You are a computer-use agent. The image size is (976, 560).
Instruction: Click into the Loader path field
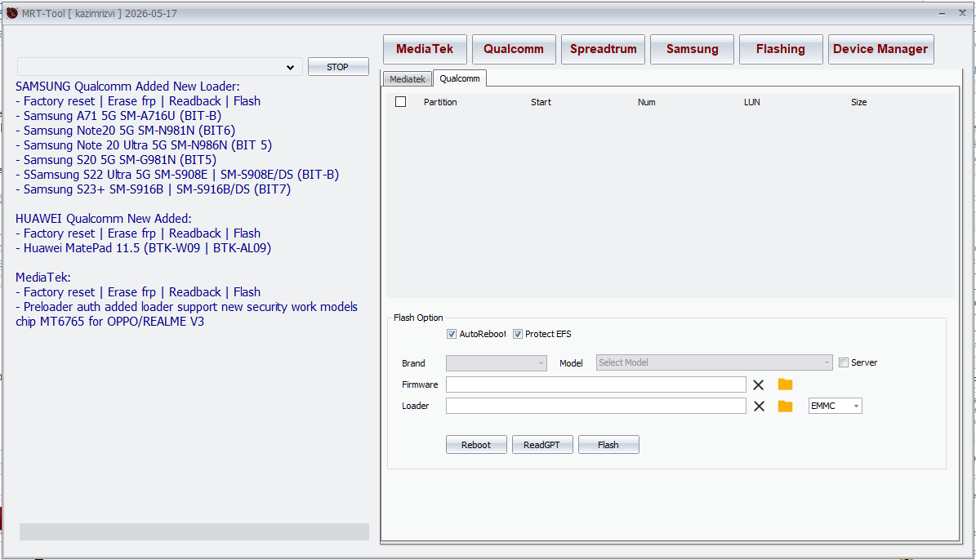pos(595,406)
